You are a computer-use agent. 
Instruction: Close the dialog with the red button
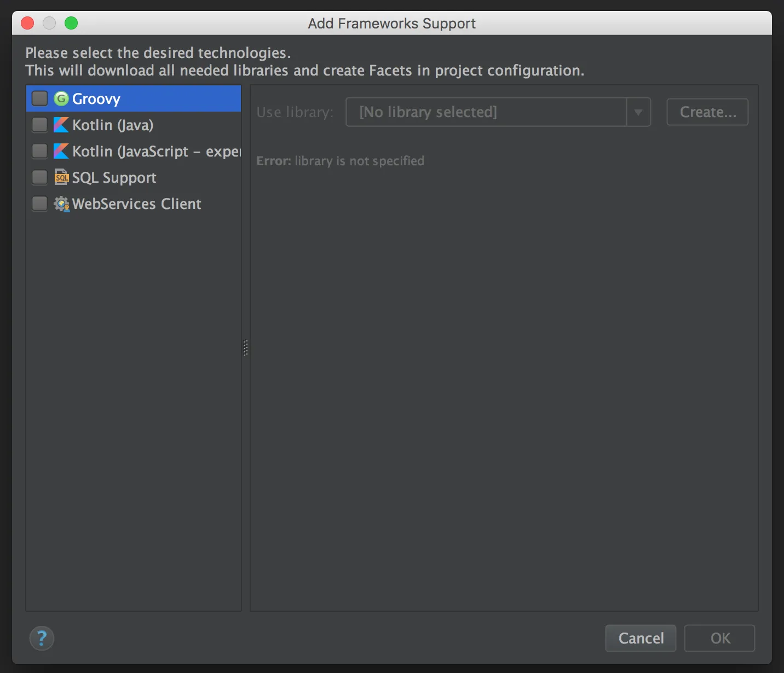[x=27, y=23]
